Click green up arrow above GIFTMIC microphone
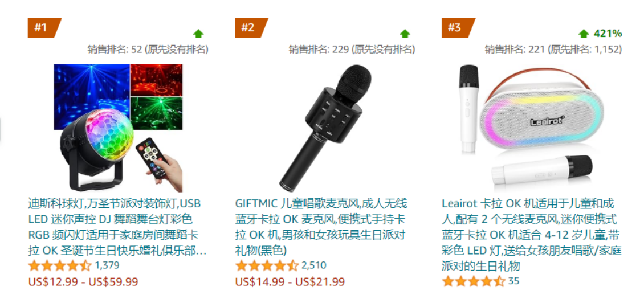 tap(405, 34)
